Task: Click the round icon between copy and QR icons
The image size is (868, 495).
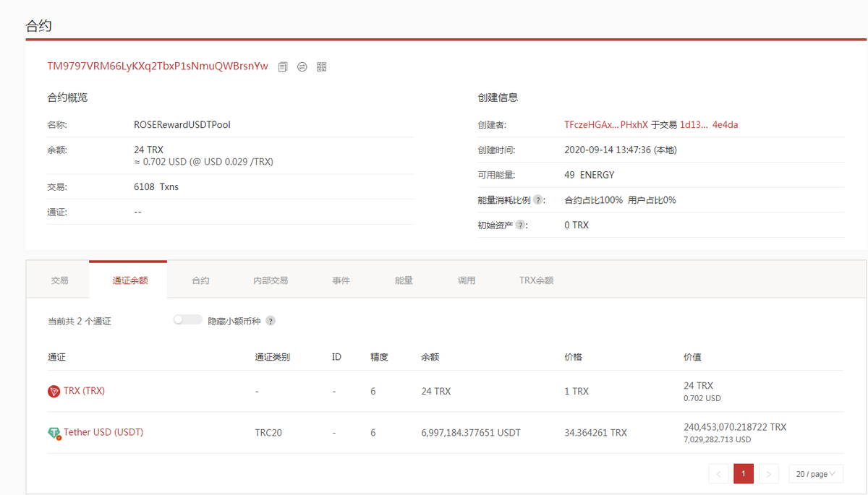Action: click(302, 66)
